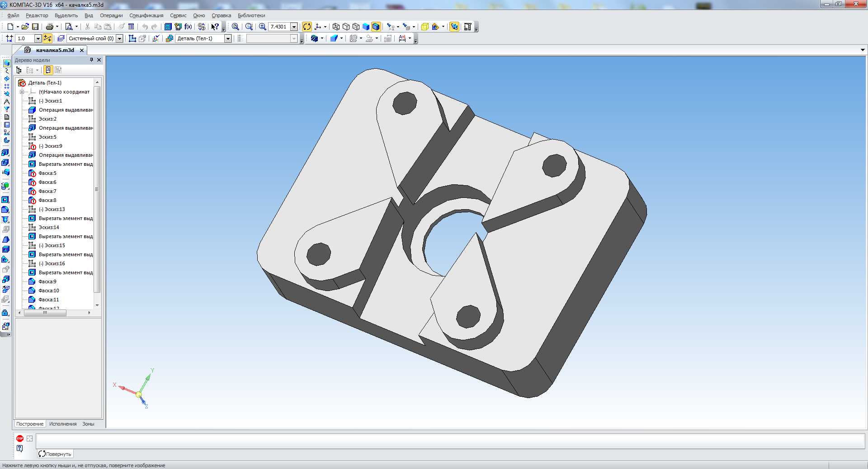Screen dimensions: 868x469
Task: Print the document with the printer icon
Action: click(x=50, y=27)
